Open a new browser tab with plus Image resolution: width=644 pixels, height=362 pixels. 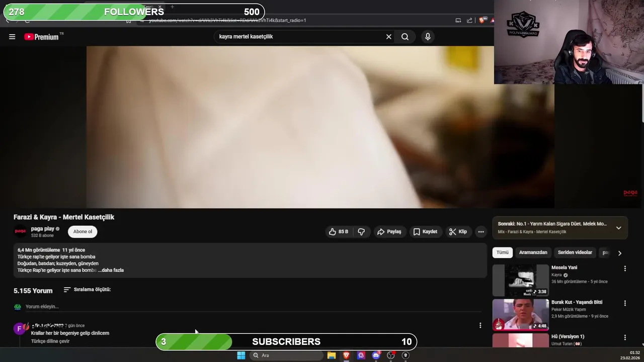[x=172, y=7]
